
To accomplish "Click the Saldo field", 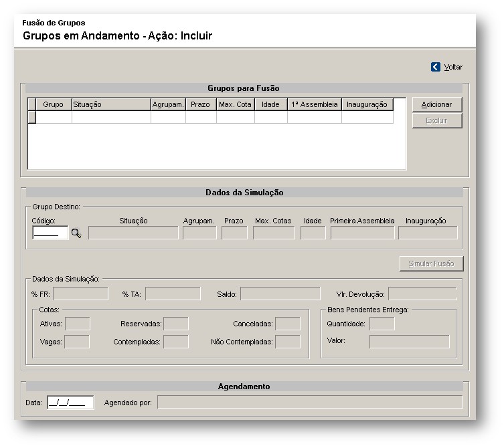I will click(280, 294).
